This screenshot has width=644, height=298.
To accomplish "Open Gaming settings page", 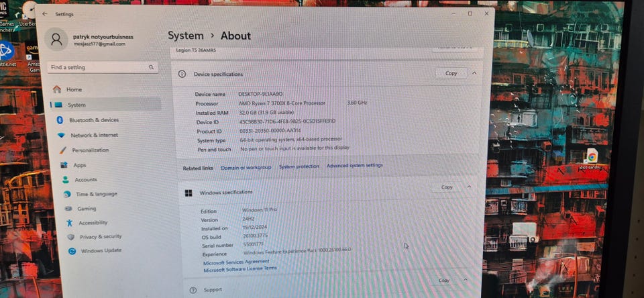I will click(87, 208).
